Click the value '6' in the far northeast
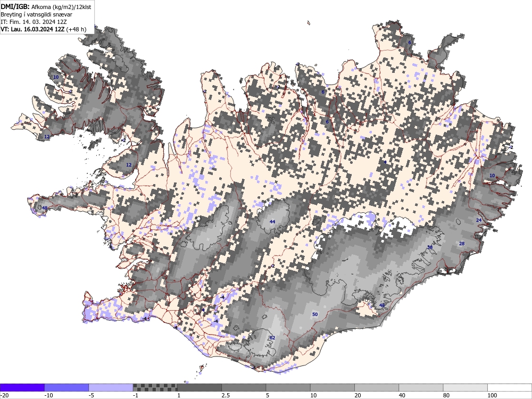Viewport: 532px width, 399px height. (x=410, y=43)
